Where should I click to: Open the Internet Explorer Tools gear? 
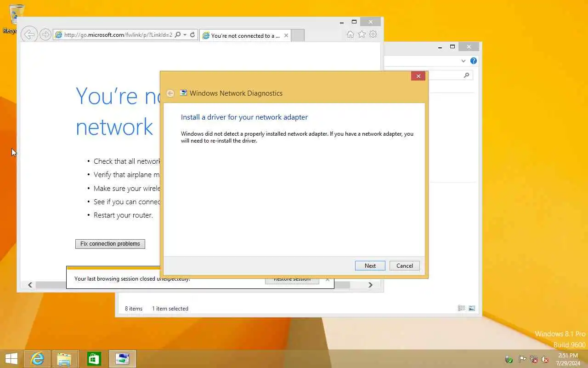[373, 34]
